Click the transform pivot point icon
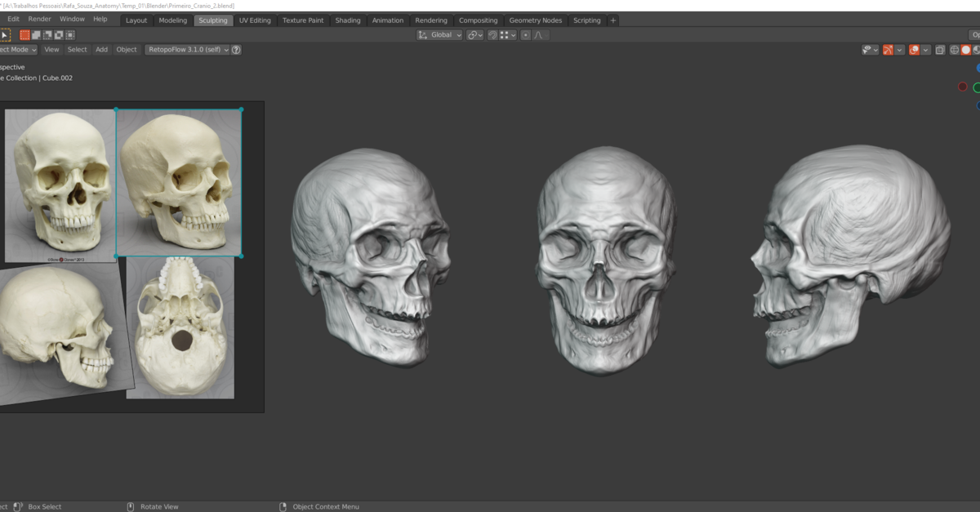The width and height of the screenshot is (980, 512). tap(474, 34)
